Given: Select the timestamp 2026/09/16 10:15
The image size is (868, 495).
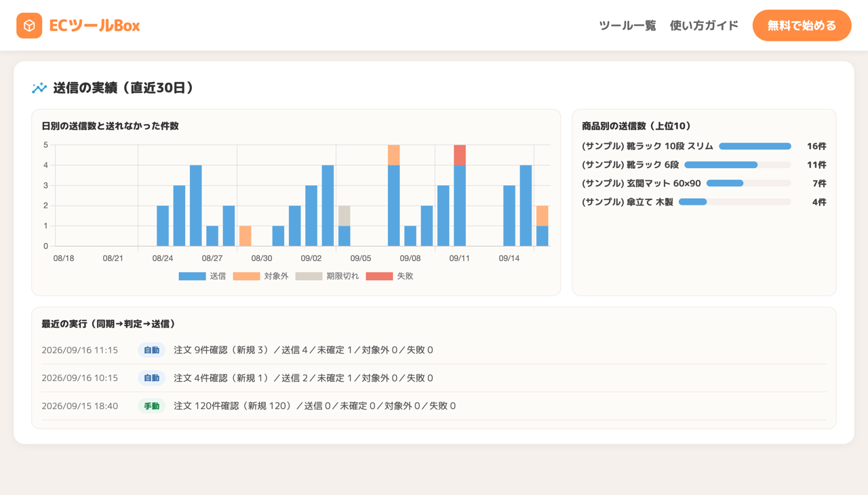Looking at the screenshot, I should 80,378.
